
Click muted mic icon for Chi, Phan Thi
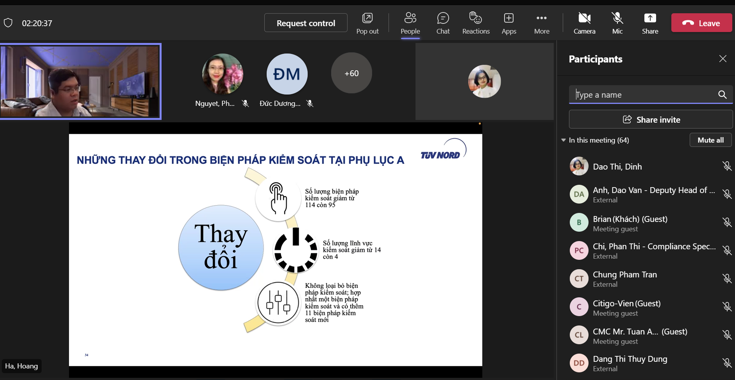click(x=727, y=250)
